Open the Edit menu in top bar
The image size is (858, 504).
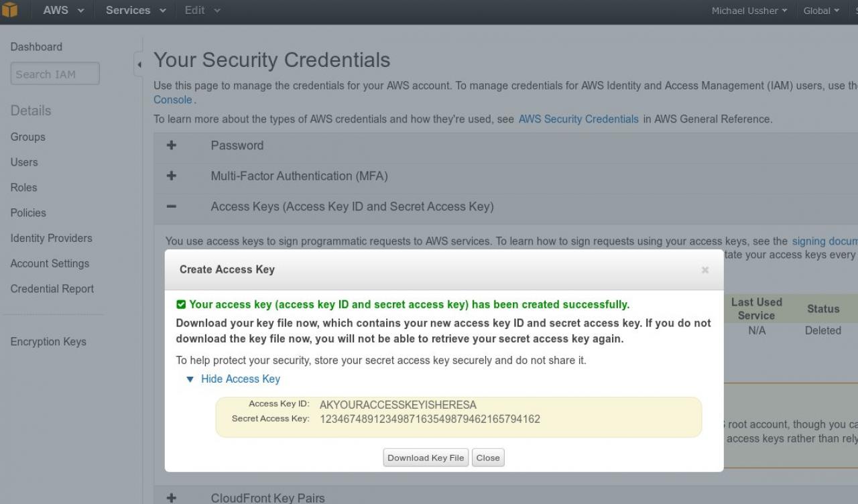pyautogui.click(x=202, y=11)
